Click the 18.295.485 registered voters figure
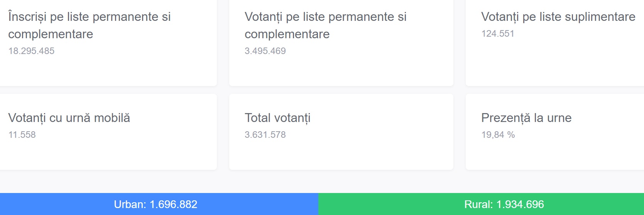The width and height of the screenshot is (644, 215). point(31,51)
